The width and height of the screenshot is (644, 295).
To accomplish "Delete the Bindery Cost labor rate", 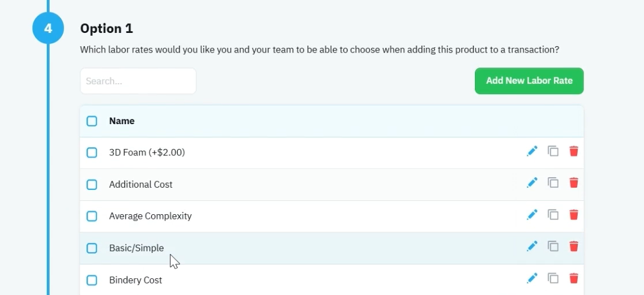I will [x=574, y=278].
